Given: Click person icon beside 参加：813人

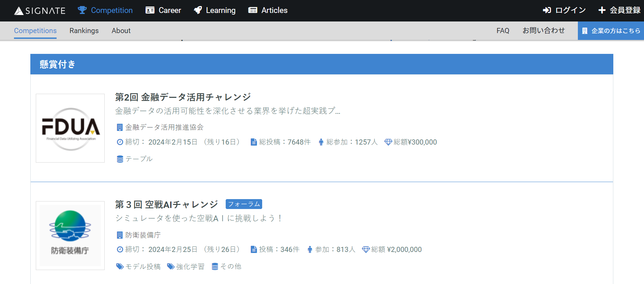Looking at the screenshot, I should 310,250.
